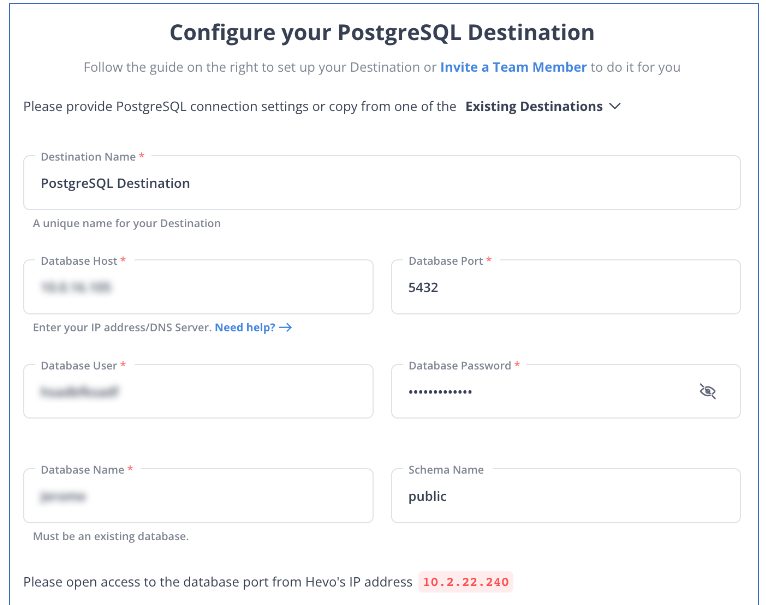Screen dimensions: 766x605
Task: Copy Hevo's IP address badge 10.2.22.240
Action: [x=466, y=582]
